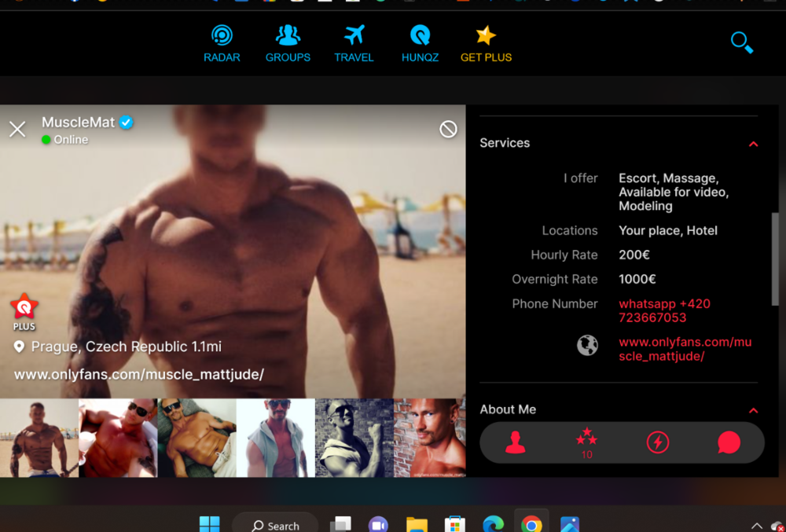This screenshot has height=532, width=786.
Task: Collapse the About Me section
Action: [753, 410]
